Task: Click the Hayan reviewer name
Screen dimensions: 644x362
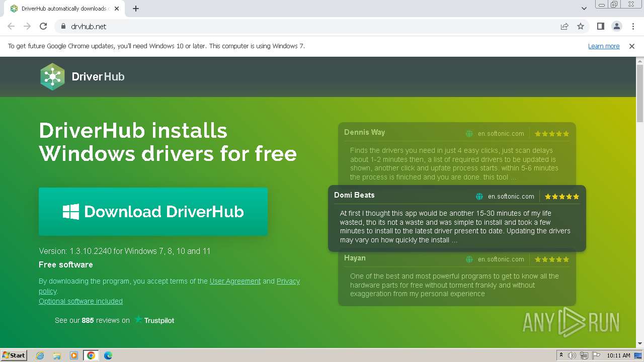Action: click(355, 258)
